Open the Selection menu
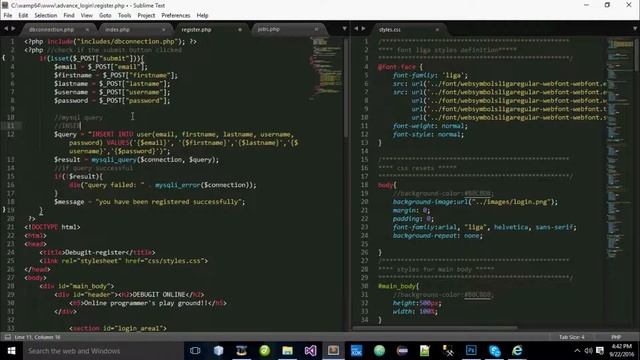The width and height of the screenshot is (640, 360). click(x=46, y=16)
